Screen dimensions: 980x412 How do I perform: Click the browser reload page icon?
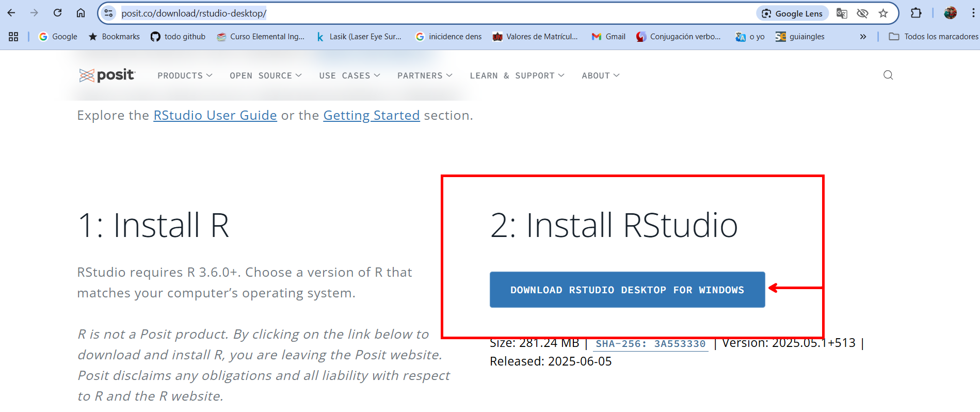pyautogui.click(x=58, y=13)
